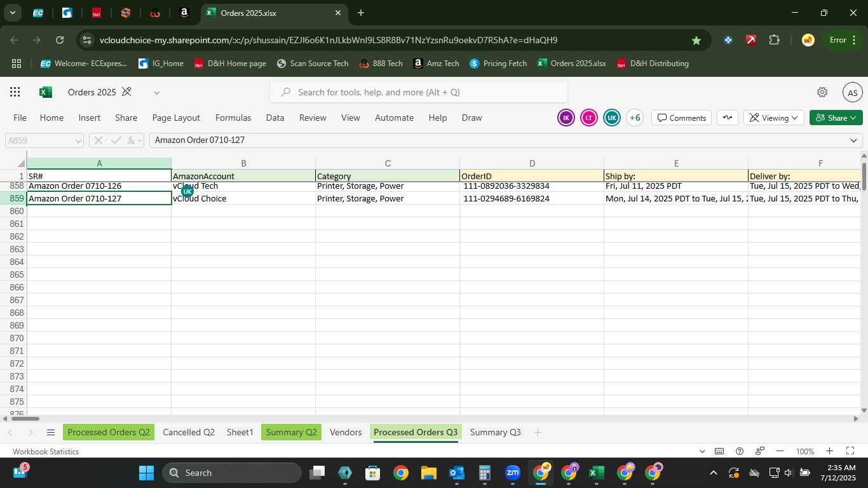Open the Catch up activity icon
This screenshot has height=488, width=868.
(728, 118)
